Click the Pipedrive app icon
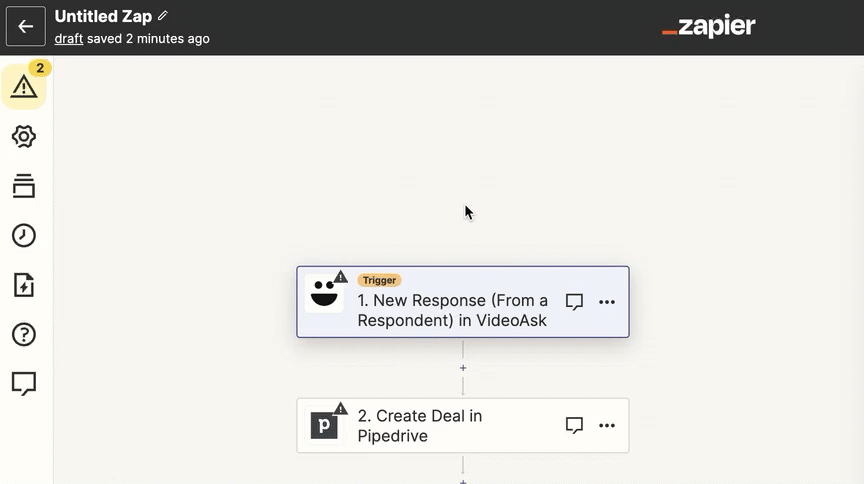The image size is (864, 484). click(324, 425)
